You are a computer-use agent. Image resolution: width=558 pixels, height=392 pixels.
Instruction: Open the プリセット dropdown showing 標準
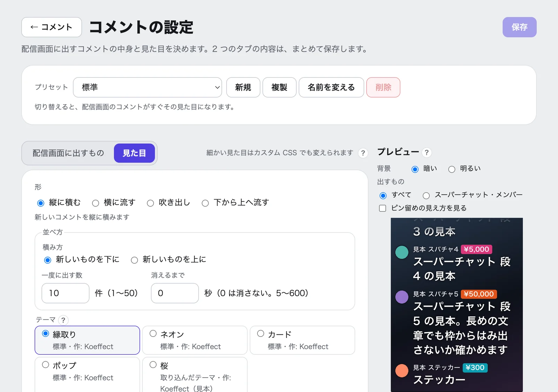(x=148, y=87)
